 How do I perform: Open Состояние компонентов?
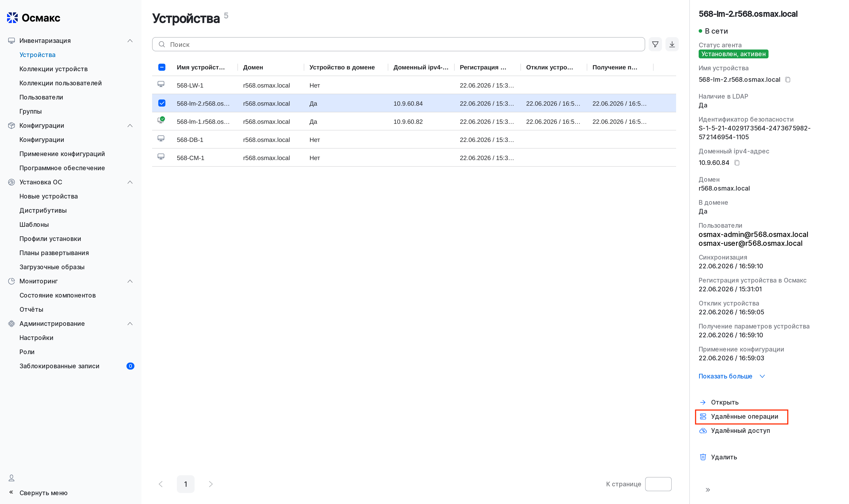tap(57, 296)
